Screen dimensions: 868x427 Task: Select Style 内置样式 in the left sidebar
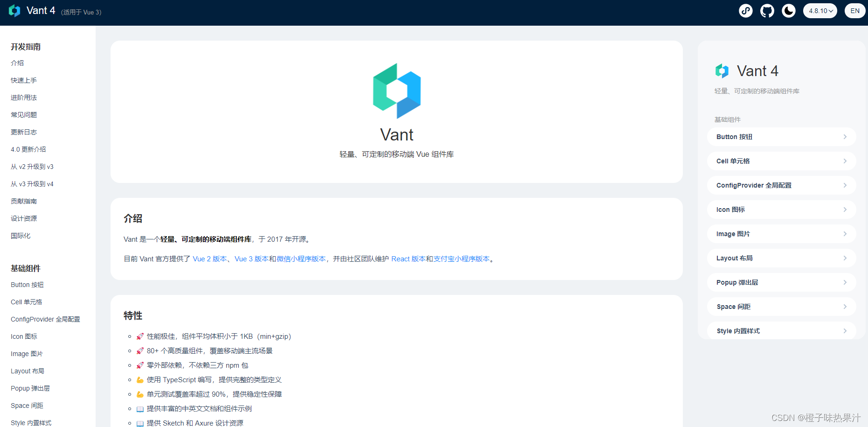31,422
